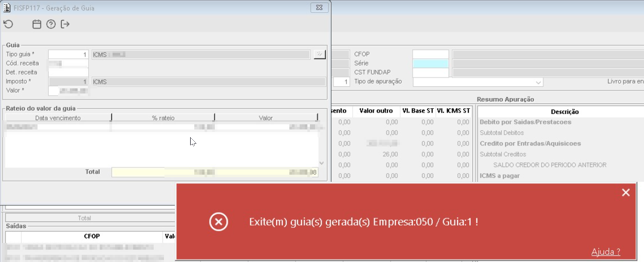Click the exit door toolbar icon
Viewport: 644px width, 262px height.
coord(65,24)
